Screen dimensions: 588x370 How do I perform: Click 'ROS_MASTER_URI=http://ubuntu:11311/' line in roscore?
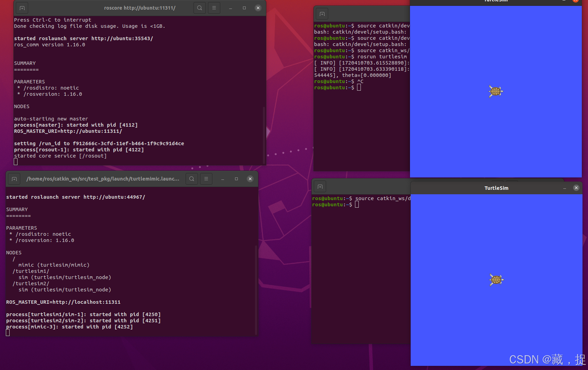pyautogui.click(x=68, y=131)
